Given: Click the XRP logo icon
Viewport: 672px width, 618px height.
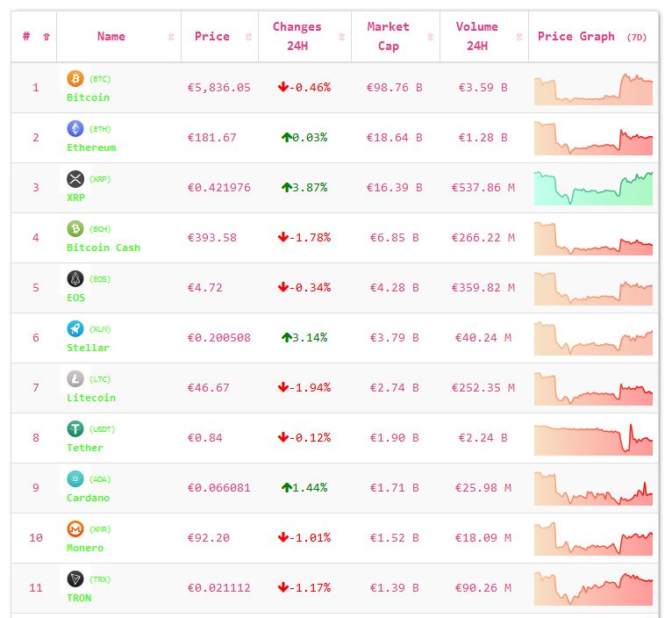Looking at the screenshot, I should tap(75, 178).
